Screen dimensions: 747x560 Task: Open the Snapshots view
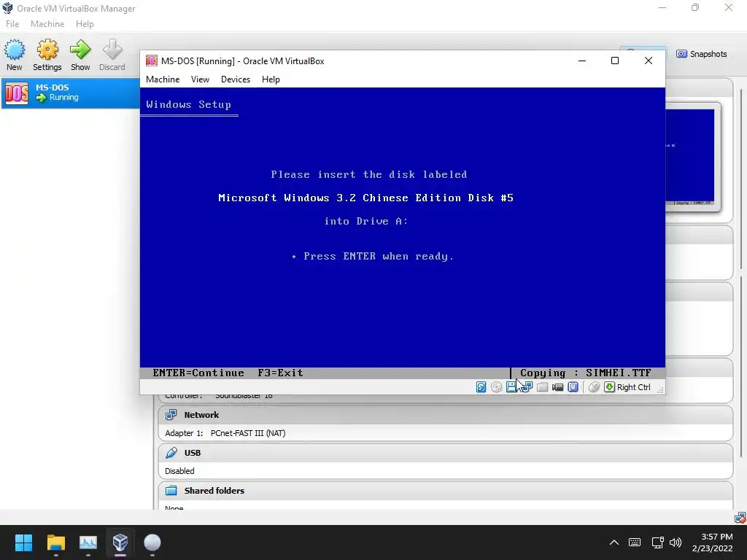pyautogui.click(x=702, y=54)
